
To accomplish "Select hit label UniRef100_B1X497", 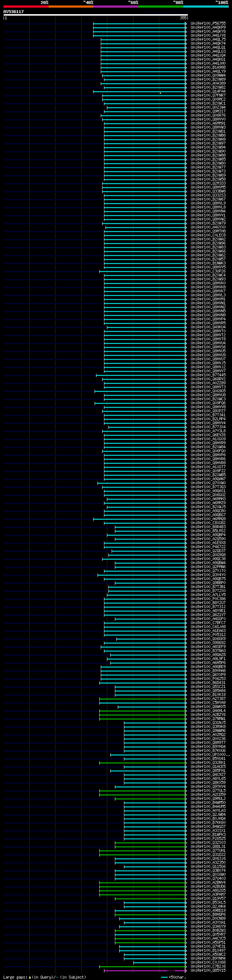I will click(208, 950).
